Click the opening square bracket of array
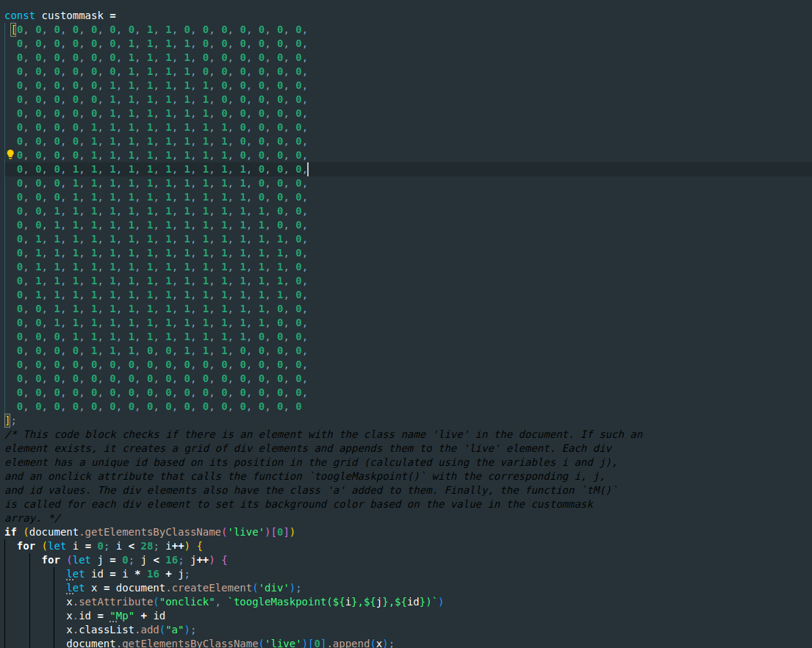The image size is (812, 648). pos(13,30)
